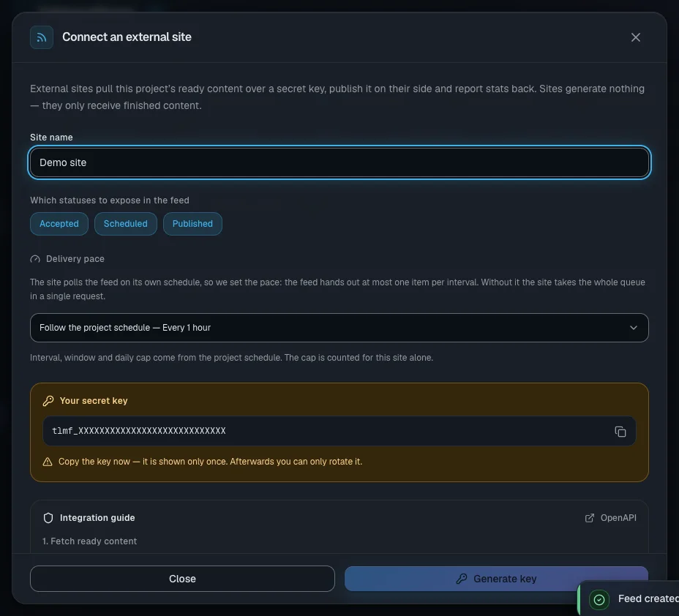Viewport: 679px width, 616px height.
Task: Click the Delivery pace label
Action: pyautogui.click(x=75, y=259)
